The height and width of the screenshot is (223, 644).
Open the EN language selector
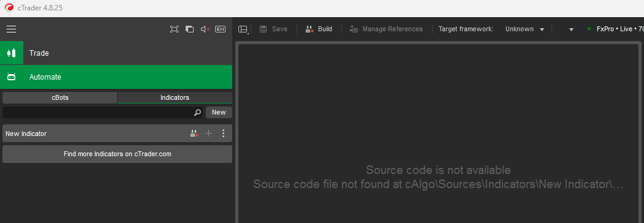click(221, 29)
